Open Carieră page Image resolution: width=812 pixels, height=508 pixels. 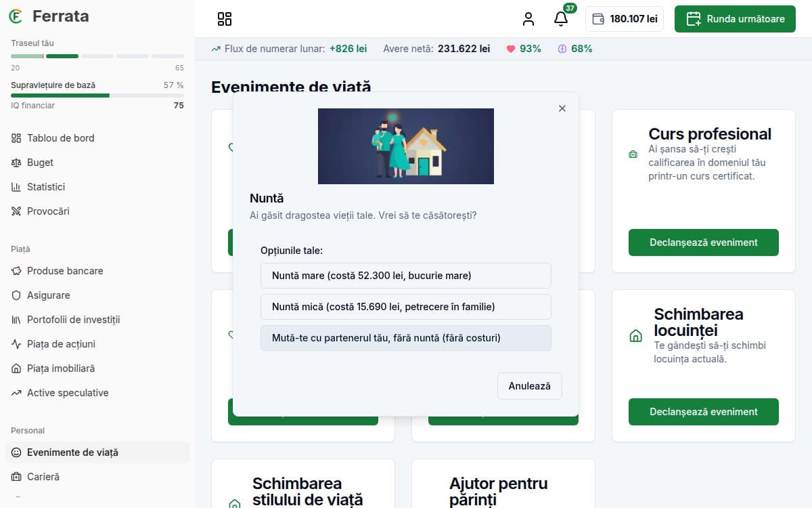pos(97,477)
